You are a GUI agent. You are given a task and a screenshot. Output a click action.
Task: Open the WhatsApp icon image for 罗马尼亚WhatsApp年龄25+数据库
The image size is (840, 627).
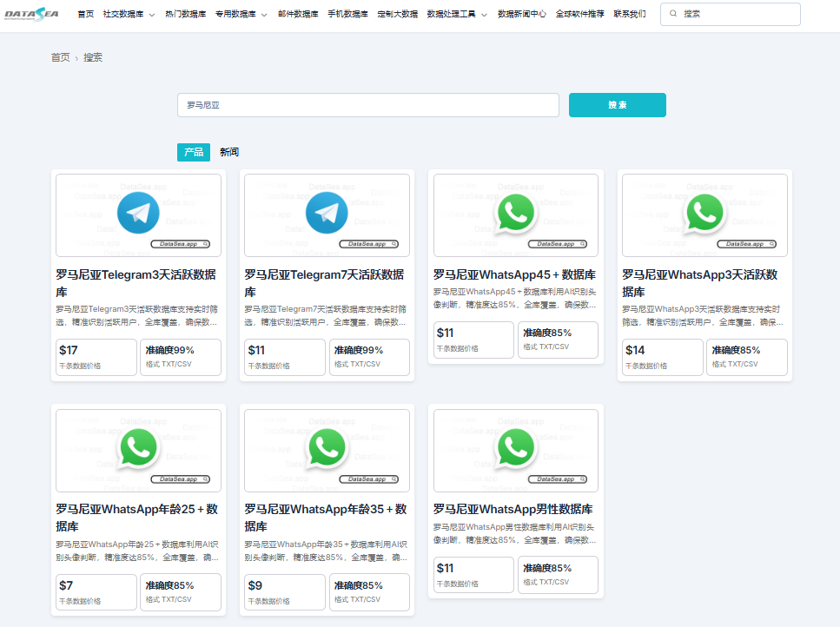coord(138,451)
